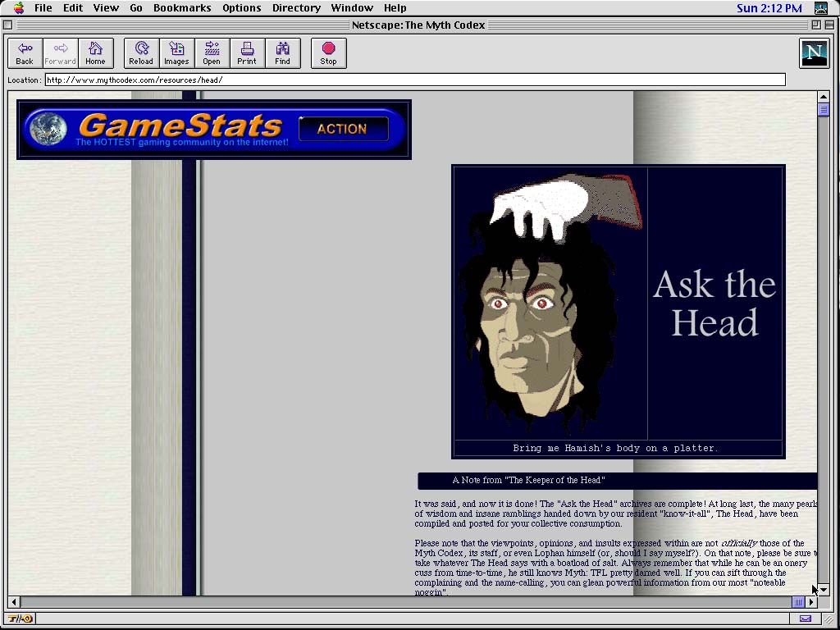Click the horizontal scrollbar right arrow
This screenshot has height=630, width=840.
click(x=811, y=602)
